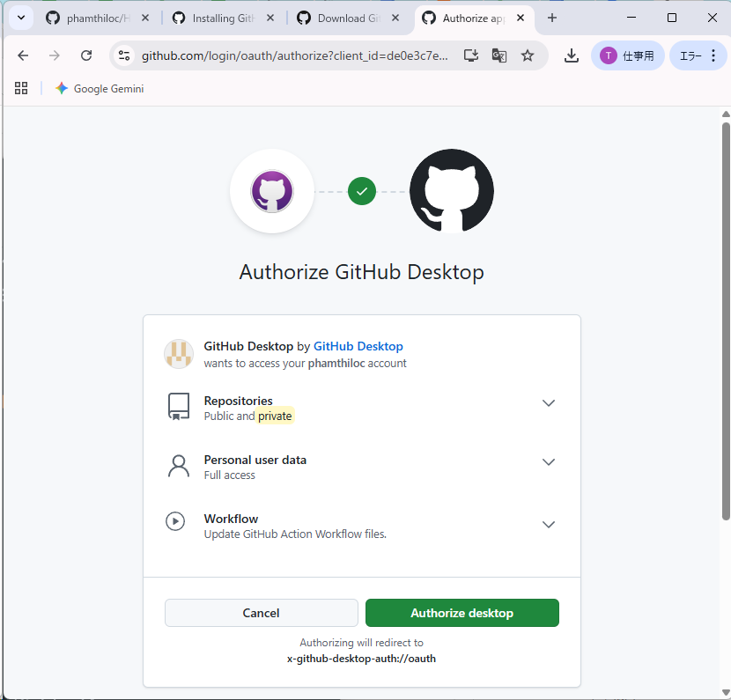Viewport: 731px width, 700px height.
Task: Close the phamthiloc/H tab
Action: click(145, 18)
